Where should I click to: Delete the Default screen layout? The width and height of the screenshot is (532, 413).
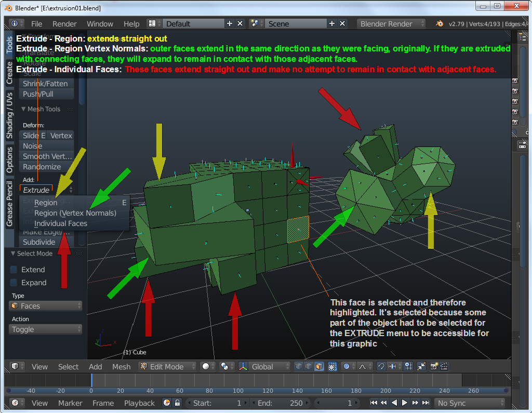point(240,23)
